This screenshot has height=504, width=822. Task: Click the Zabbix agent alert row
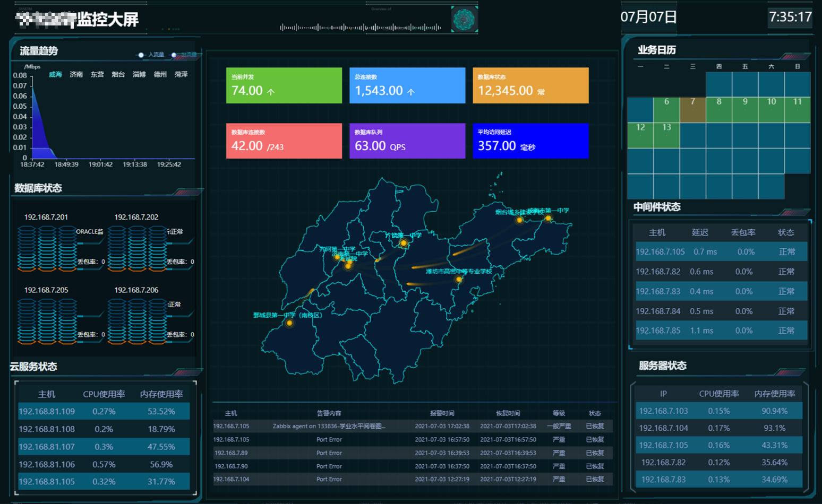click(x=413, y=426)
